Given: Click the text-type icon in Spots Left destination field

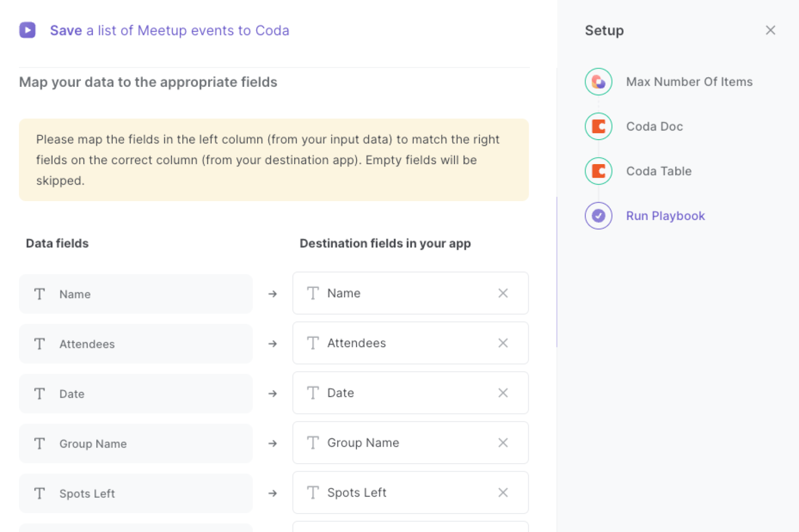Looking at the screenshot, I should [x=313, y=493].
